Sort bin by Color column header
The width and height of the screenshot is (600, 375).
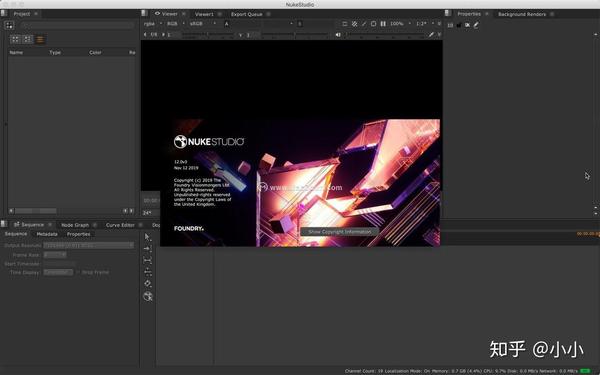pyautogui.click(x=95, y=52)
